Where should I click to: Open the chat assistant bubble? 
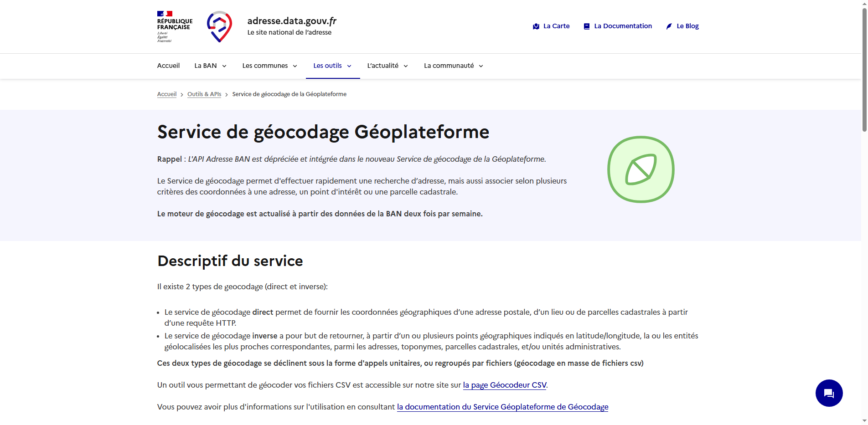point(829,393)
